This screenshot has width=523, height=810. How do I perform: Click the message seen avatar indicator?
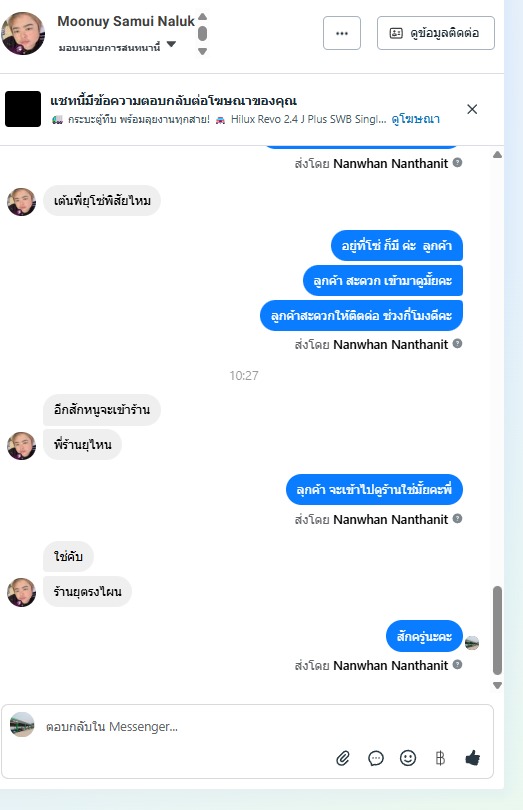tap(472, 643)
